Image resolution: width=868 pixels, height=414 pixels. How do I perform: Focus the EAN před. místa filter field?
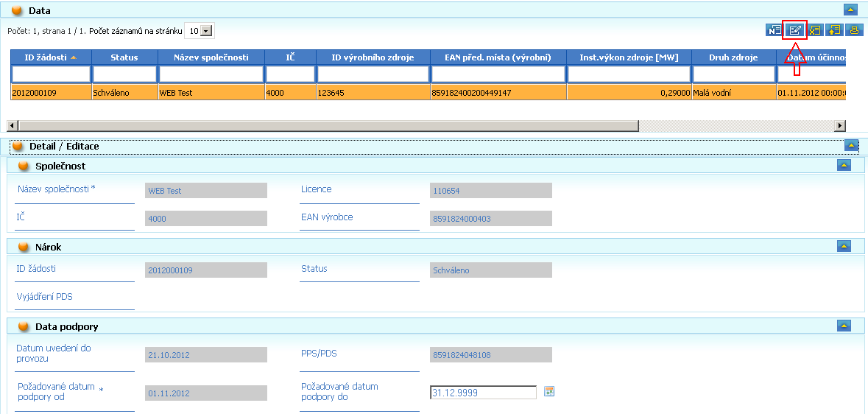pos(498,74)
